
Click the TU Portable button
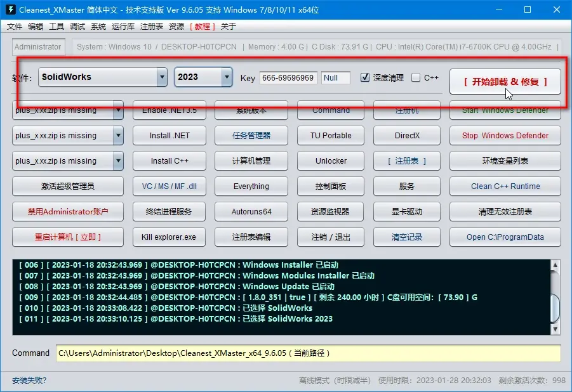(x=331, y=136)
